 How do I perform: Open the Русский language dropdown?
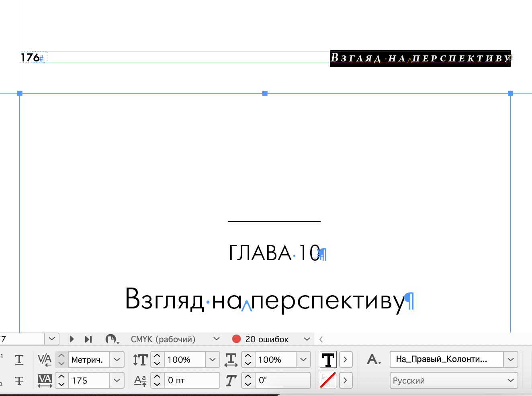click(511, 380)
